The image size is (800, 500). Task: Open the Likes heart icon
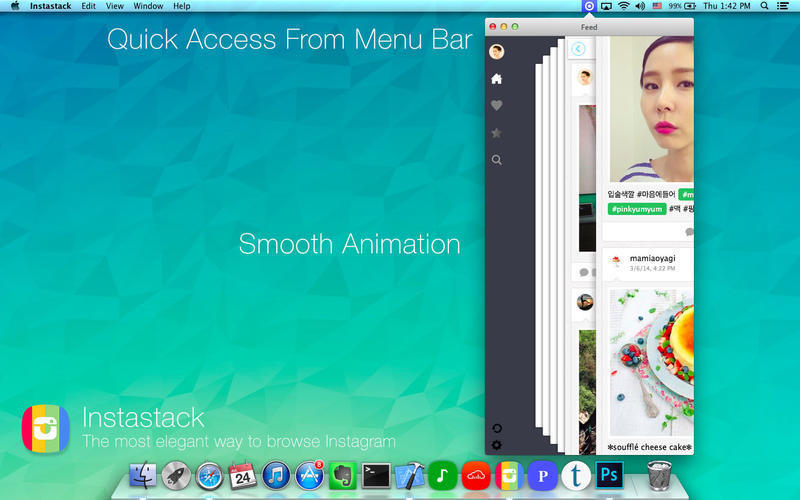point(496,106)
